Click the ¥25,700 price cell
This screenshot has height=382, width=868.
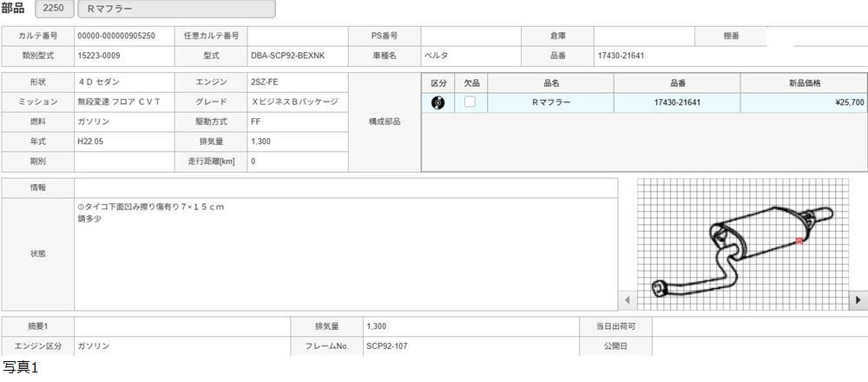click(x=804, y=102)
